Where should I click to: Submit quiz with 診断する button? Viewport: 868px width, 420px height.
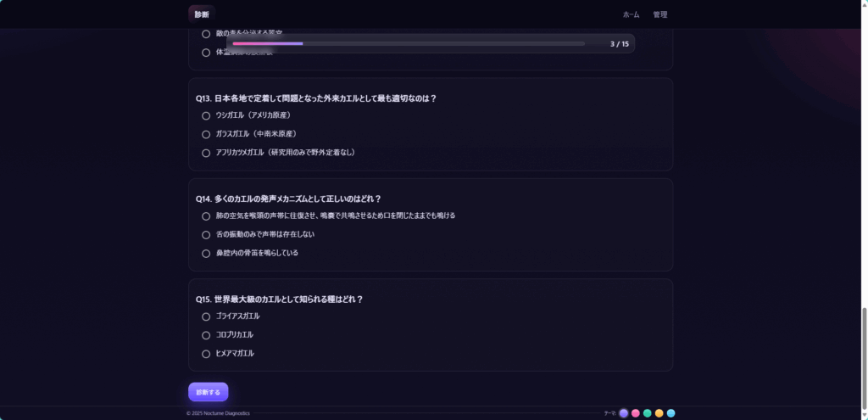click(x=209, y=392)
